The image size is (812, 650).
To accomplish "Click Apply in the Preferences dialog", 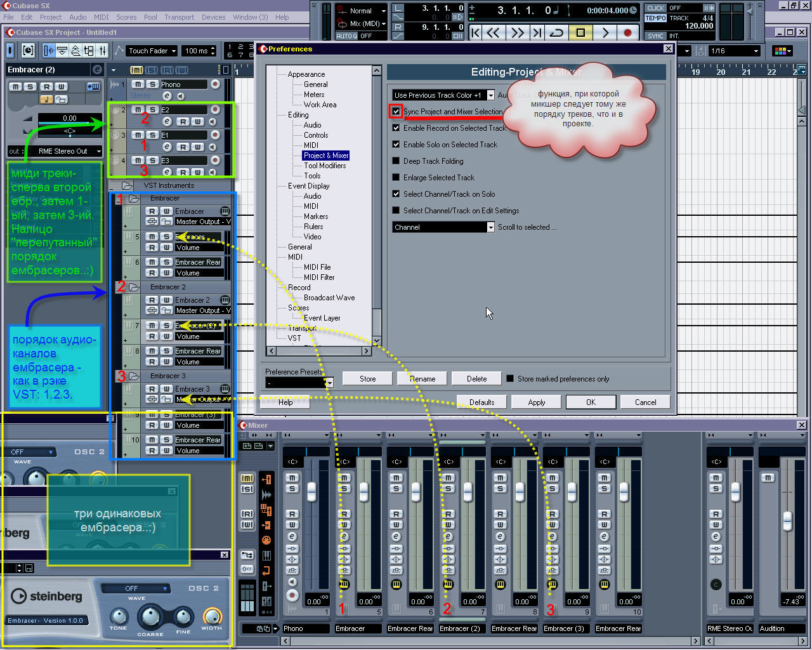I will tap(537, 402).
